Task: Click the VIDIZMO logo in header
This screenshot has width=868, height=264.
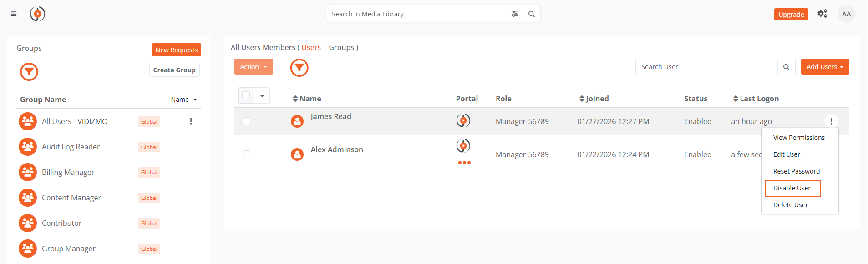Action: pos(37,14)
